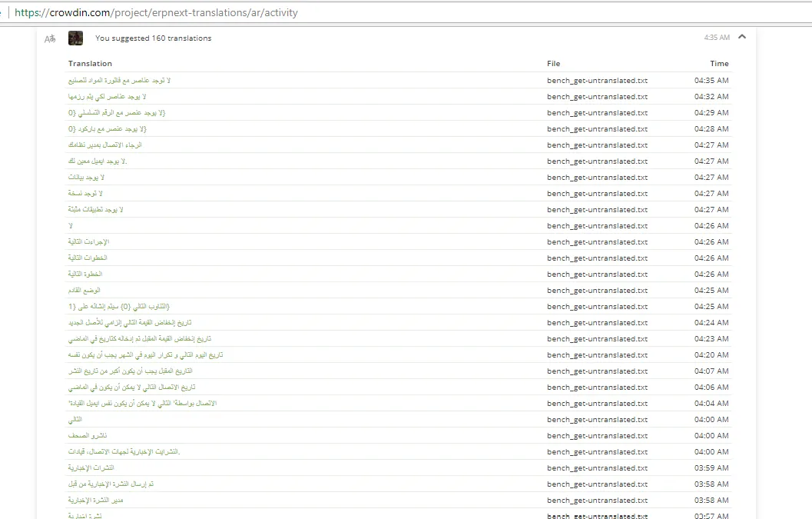This screenshot has width=812, height=519.
Task: Click bench_get-untranslated.txt in the 04:20 AM row
Action: point(597,354)
